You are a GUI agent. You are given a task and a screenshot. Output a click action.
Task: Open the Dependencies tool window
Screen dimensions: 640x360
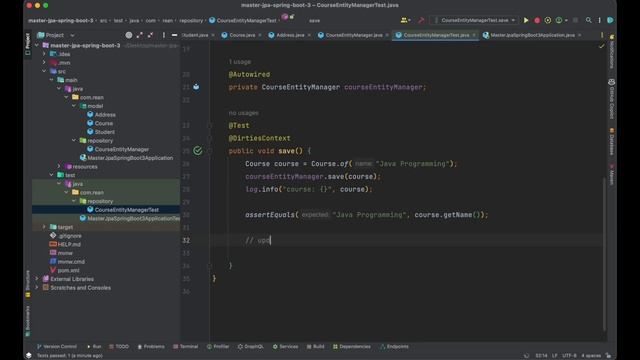[351, 347]
